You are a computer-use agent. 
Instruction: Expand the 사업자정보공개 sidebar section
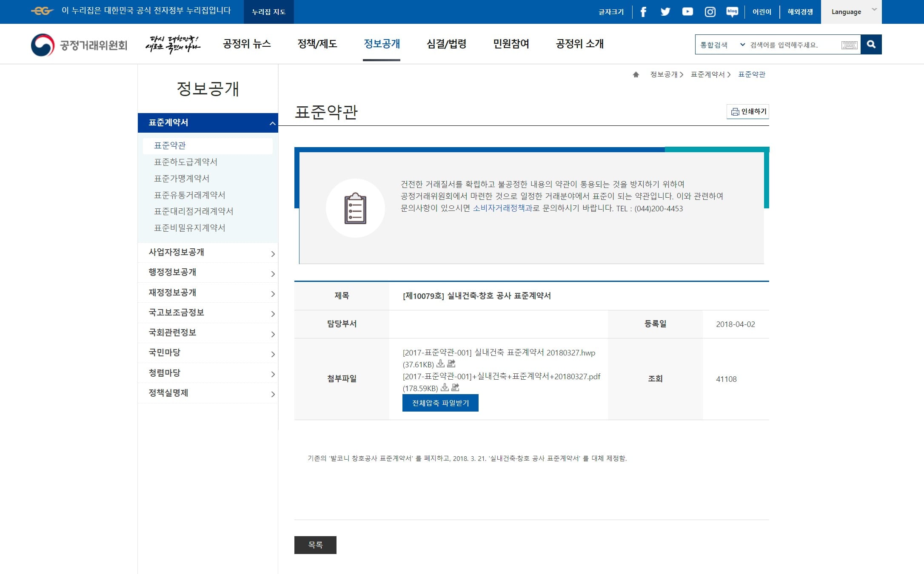point(208,253)
